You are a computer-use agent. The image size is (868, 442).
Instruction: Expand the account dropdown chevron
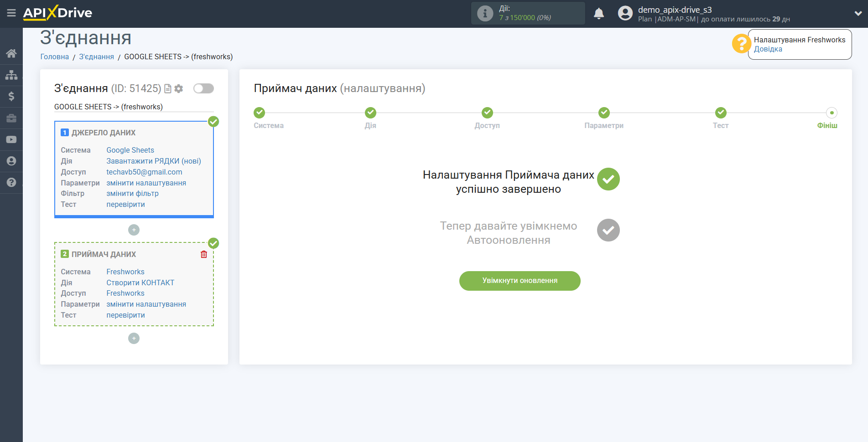[x=858, y=14]
